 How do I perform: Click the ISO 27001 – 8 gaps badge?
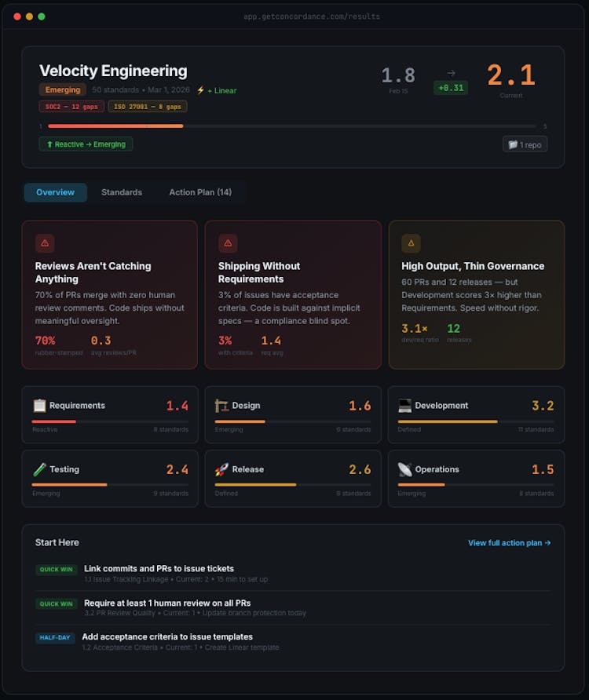coord(148,107)
